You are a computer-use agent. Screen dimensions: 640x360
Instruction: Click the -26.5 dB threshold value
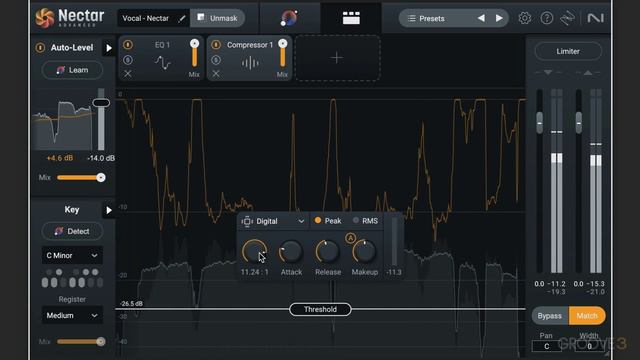pos(131,304)
